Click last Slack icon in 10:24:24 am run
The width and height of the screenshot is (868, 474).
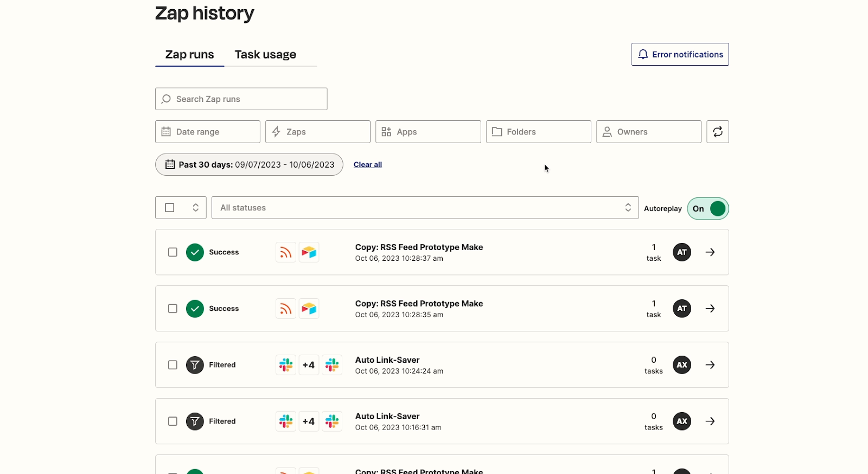coord(332,365)
